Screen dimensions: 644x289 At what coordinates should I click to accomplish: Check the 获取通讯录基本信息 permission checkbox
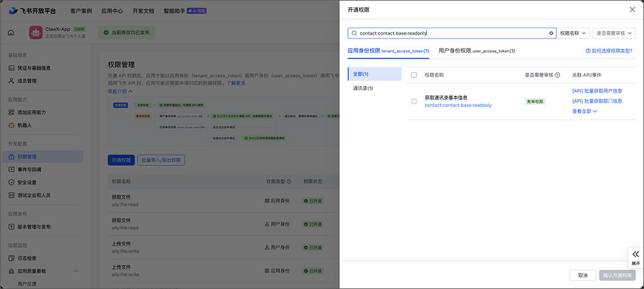[414, 101]
